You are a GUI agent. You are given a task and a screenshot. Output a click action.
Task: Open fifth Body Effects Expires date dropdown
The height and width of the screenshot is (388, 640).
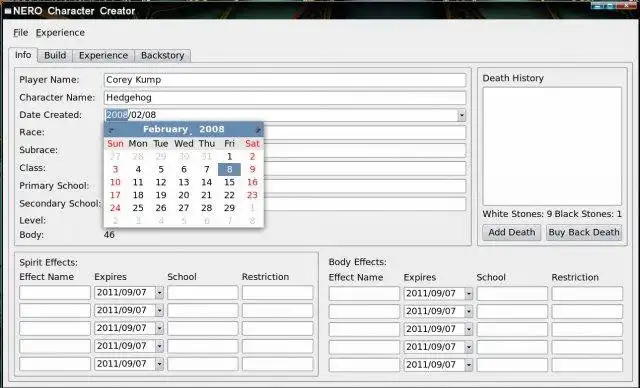469,365
